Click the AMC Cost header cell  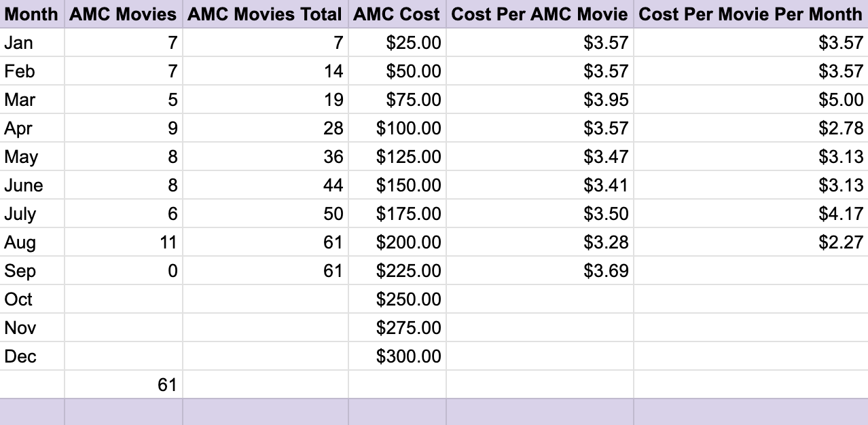(397, 14)
